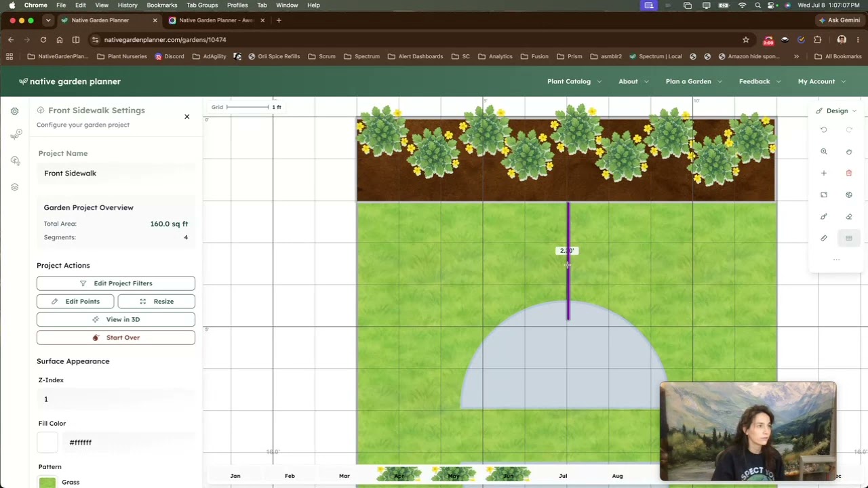Close the Front Sidewalk Settings panel
The width and height of the screenshot is (868, 488).
187,117
